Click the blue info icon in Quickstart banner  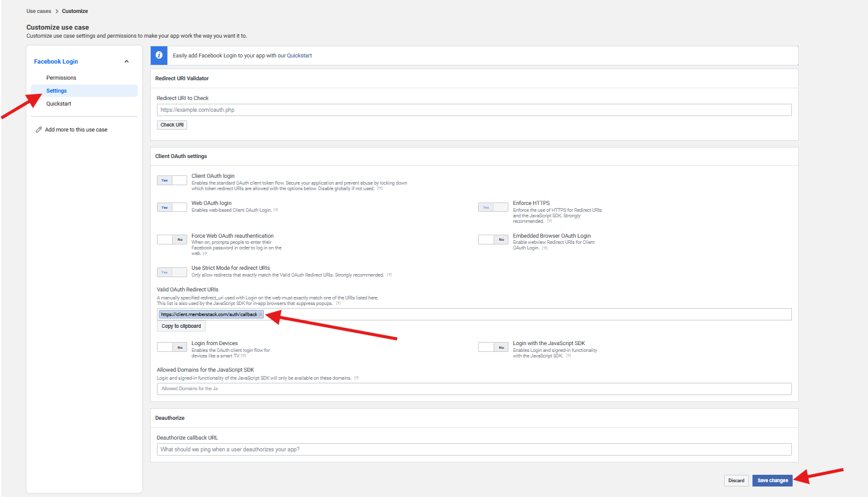click(159, 55)
